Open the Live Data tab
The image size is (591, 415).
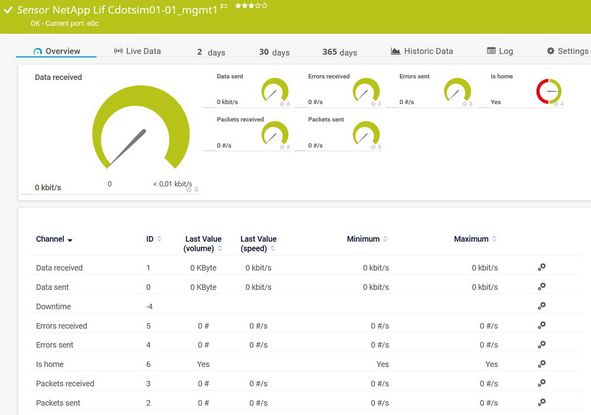pyautogui.click(x=138, y=51)
